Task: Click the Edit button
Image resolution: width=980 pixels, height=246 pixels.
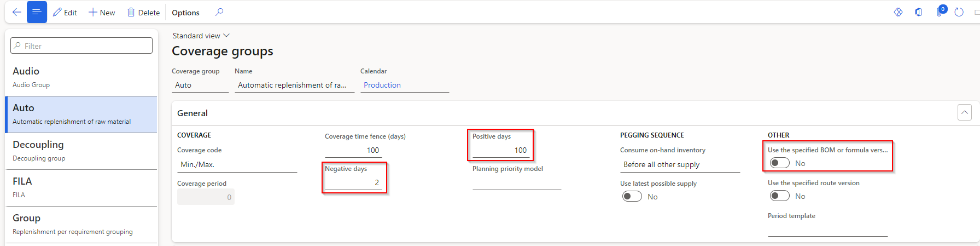Action: (x=65, y=12)
